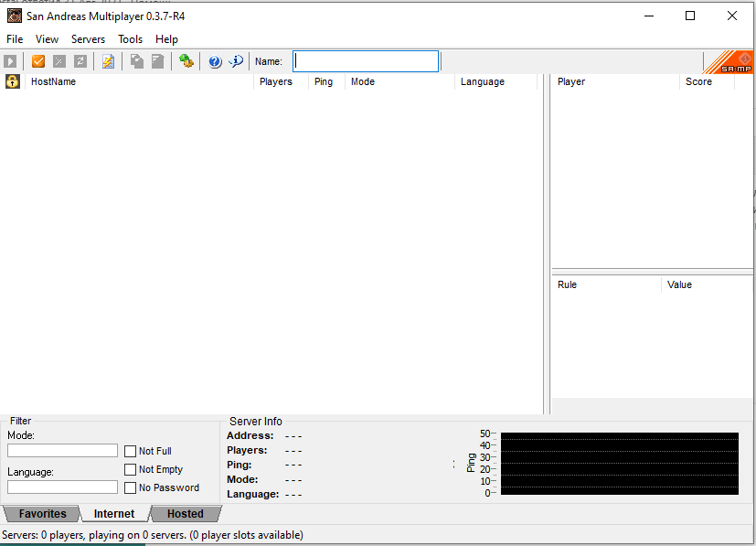756x546 pixels.
Task: Click the orange Add Server checkmark icon
Action: [x=38, y=61]
